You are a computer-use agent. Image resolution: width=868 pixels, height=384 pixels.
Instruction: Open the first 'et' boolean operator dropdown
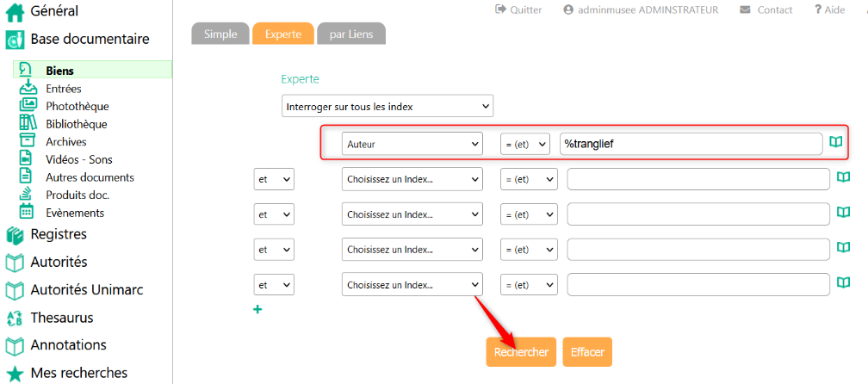[274, 179]
